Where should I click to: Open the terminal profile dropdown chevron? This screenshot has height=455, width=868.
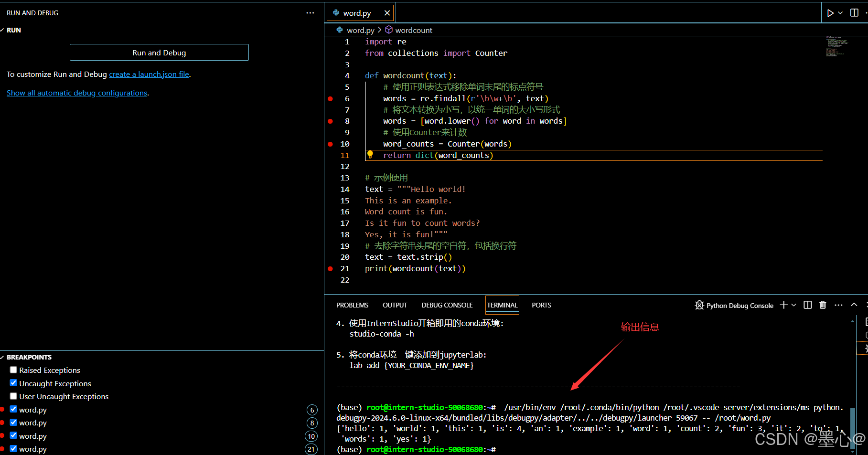(x=794, y=305)
